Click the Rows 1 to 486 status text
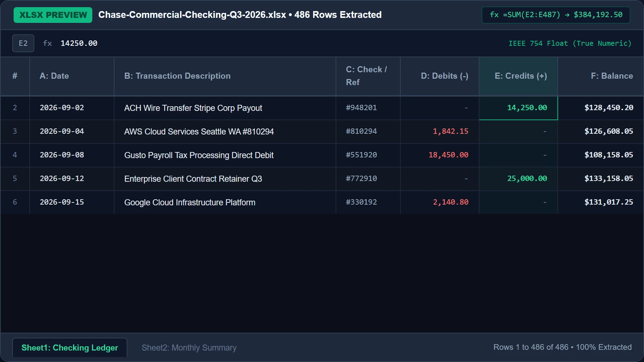 562,347
